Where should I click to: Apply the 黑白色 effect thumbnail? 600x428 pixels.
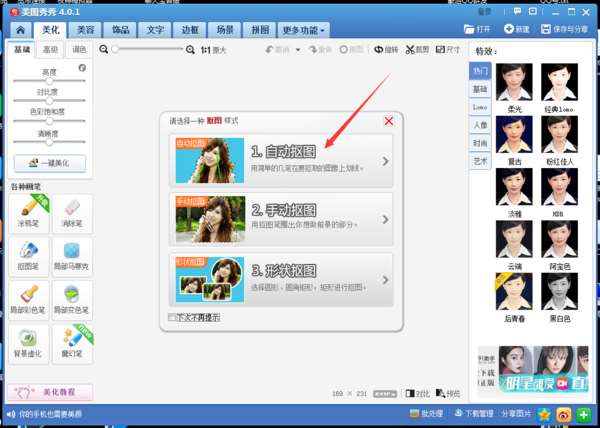pyautogui.click(x=559, y=291)
